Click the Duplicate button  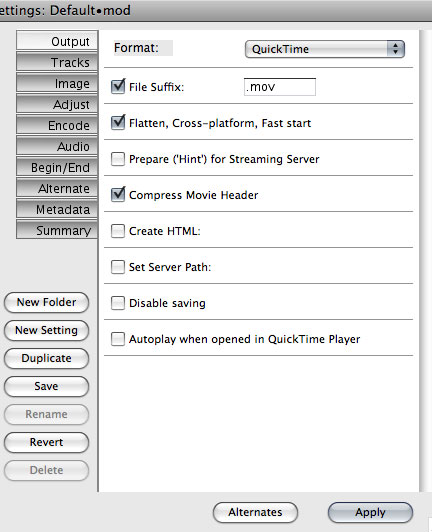(x=46, y=359)
